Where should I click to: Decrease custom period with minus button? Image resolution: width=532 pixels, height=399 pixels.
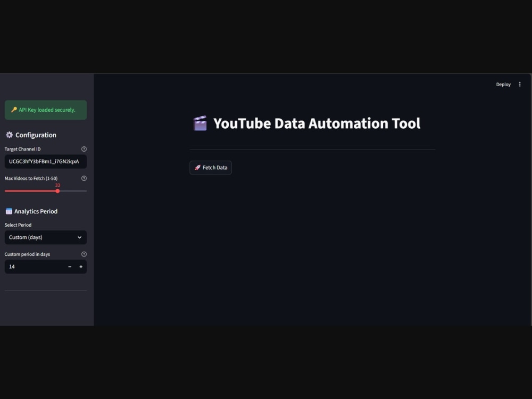pos(70,267)
